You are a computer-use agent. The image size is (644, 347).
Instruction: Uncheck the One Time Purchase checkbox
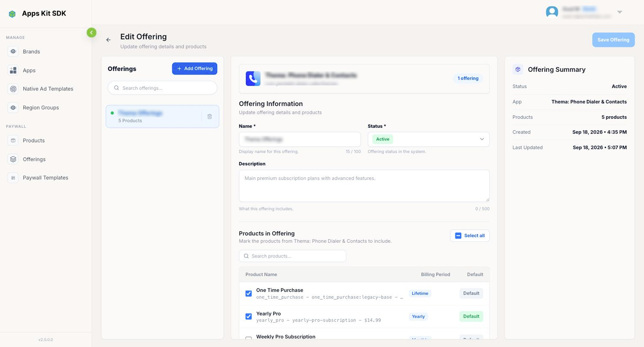(249, 294)
